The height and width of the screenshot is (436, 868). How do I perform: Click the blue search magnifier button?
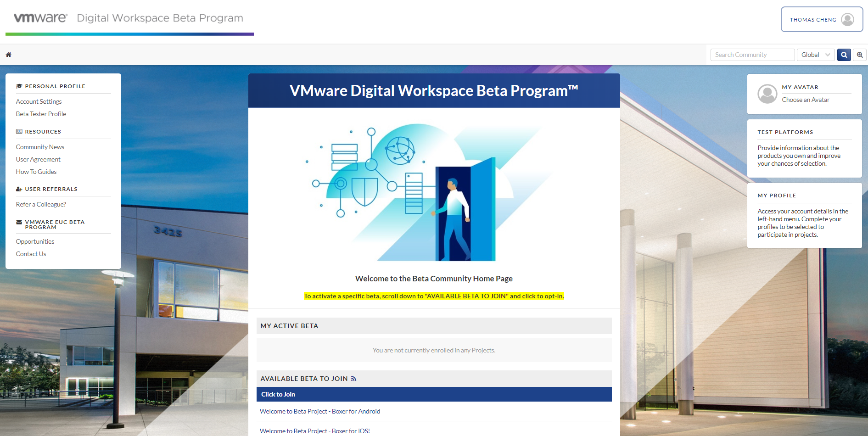(844, 55)
